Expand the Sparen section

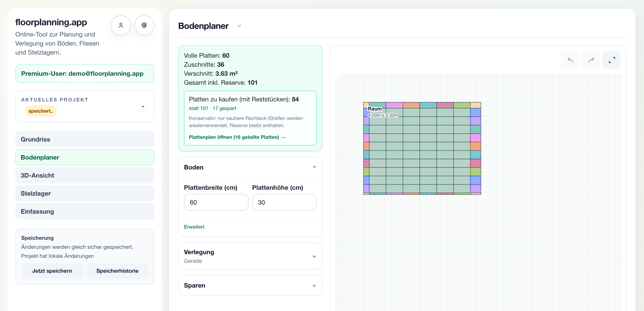coord(314,286)
